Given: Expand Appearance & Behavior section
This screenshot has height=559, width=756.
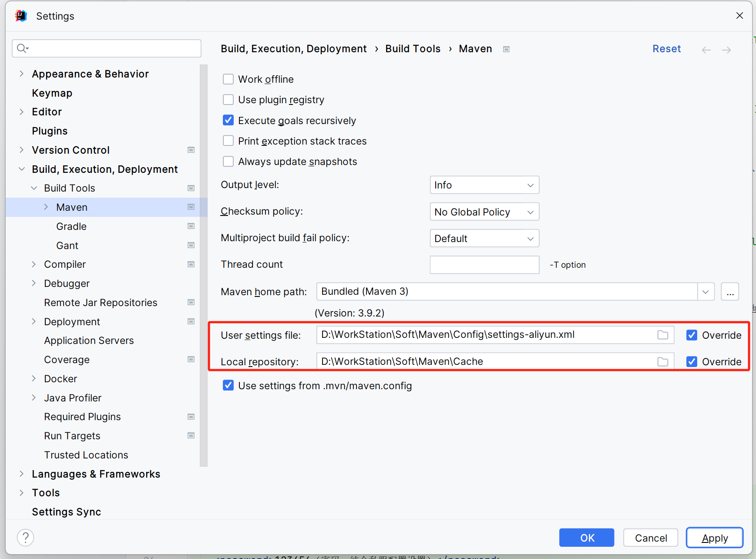Looking at the screenshot, I should (x=21, y=74).
